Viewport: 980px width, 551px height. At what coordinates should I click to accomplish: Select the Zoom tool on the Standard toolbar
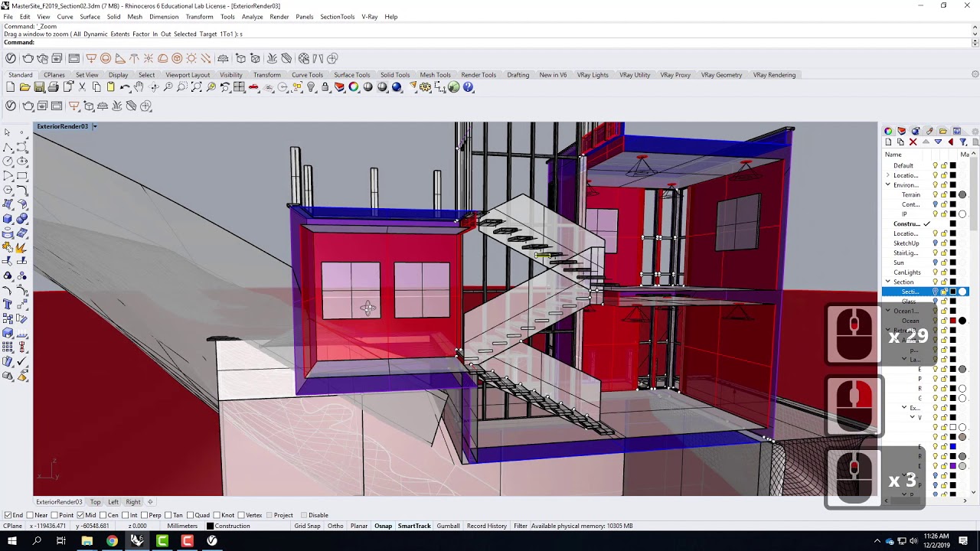(x=168, y=87)
